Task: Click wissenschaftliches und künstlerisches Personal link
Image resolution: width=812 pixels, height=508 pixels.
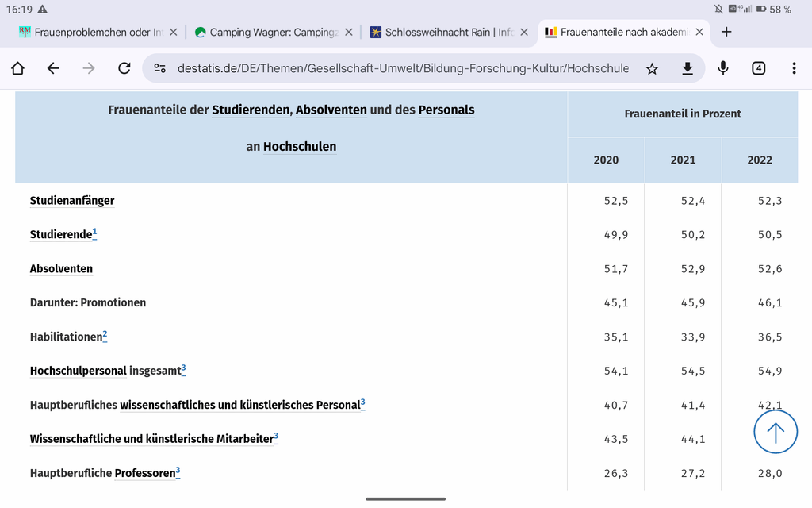Action: click(x=240, y=405)
